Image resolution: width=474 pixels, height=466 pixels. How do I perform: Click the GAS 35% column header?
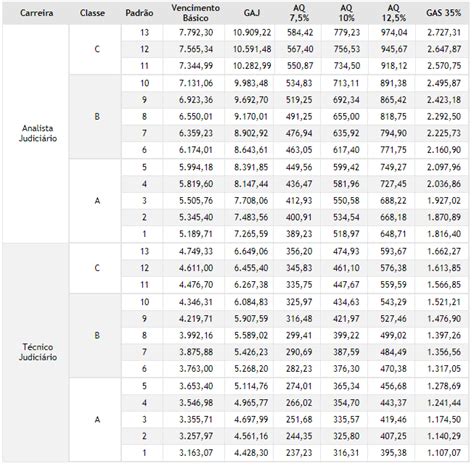[x=444, y=13]
